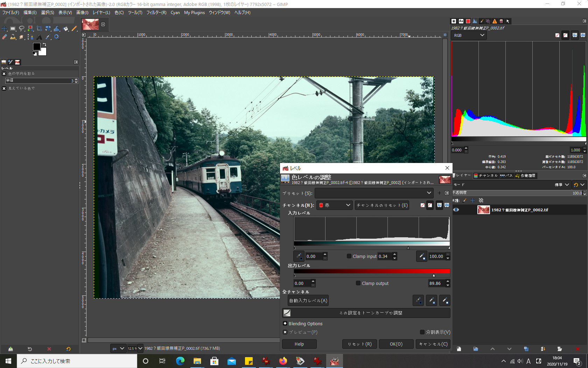
Task: Click the output level white slider handle
Action: click(x=434, y=275)
